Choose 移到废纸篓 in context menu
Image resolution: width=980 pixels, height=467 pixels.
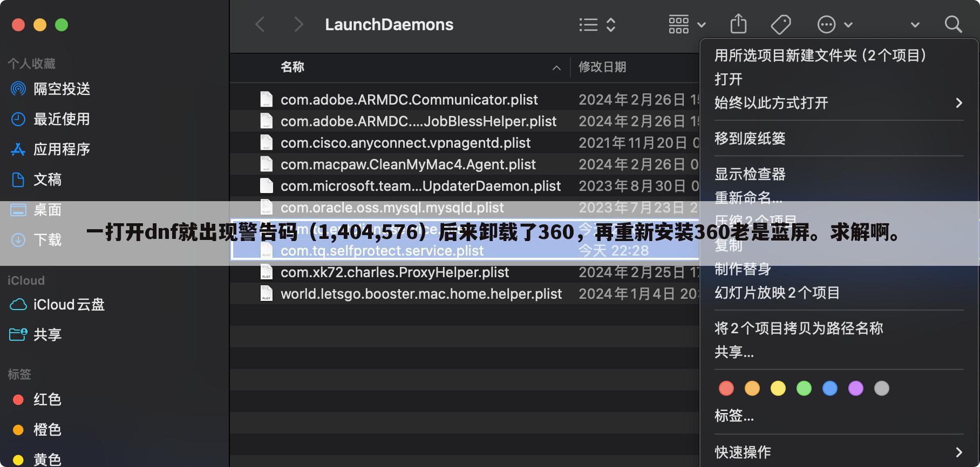750,139
